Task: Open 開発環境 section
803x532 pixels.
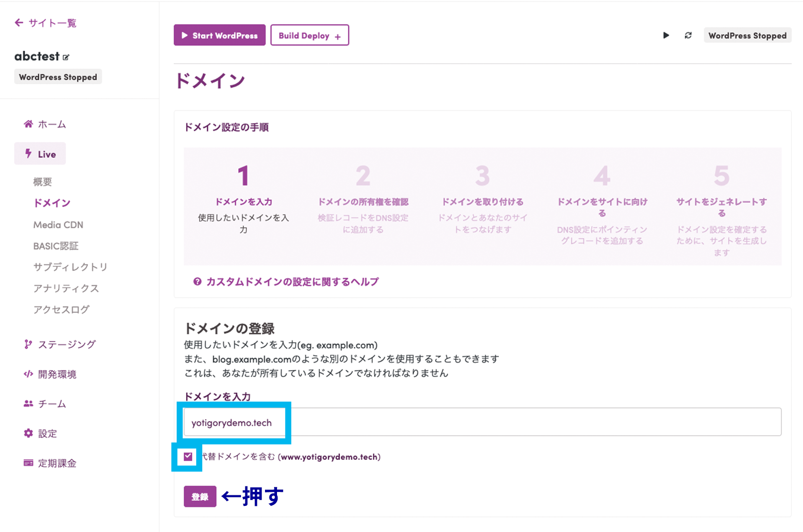Action: click(50, 374)
